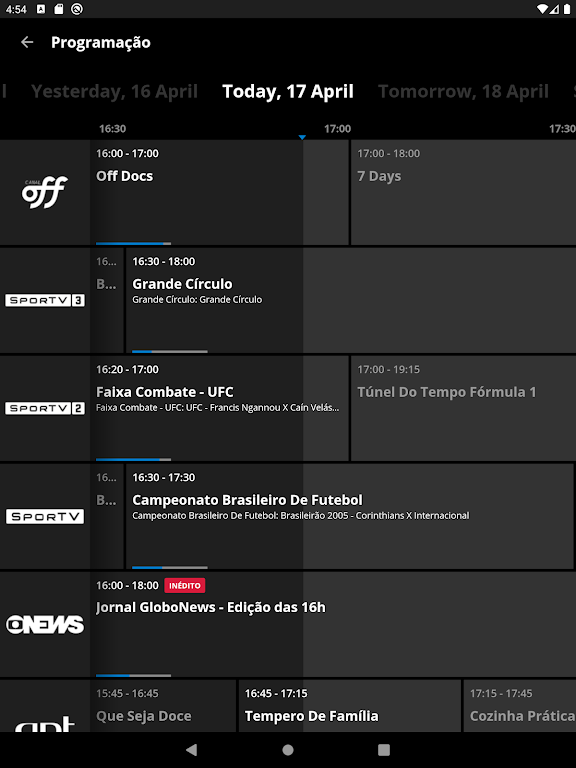Click Campeonato Brasileiro progress bar
This screenshot has height=768, width=576.
coord(170,567)
